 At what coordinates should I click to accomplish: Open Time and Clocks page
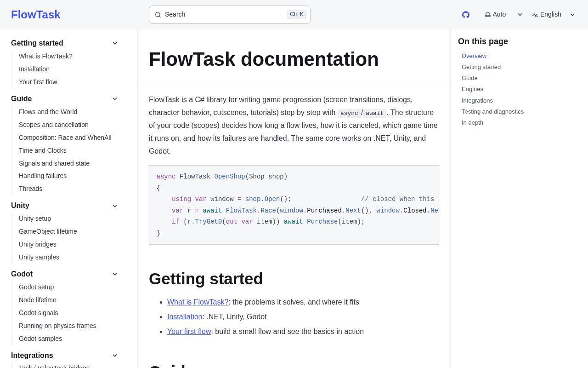pyautogui.click(x=43, y=150)
